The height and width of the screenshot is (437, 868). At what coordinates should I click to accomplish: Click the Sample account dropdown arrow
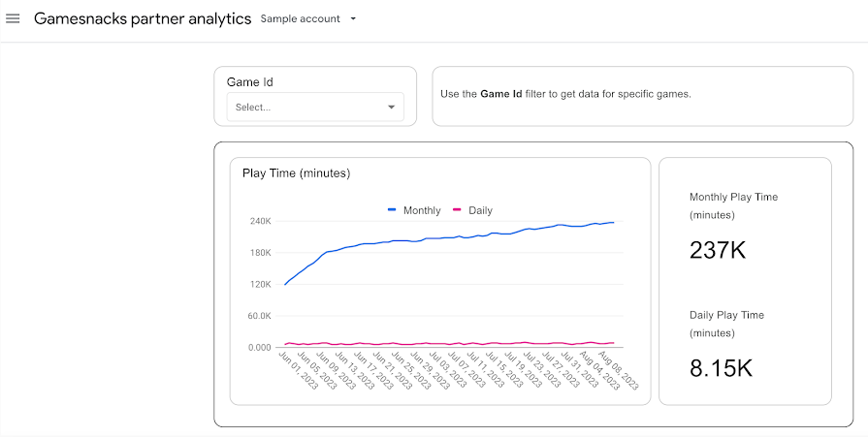[353, 18]
